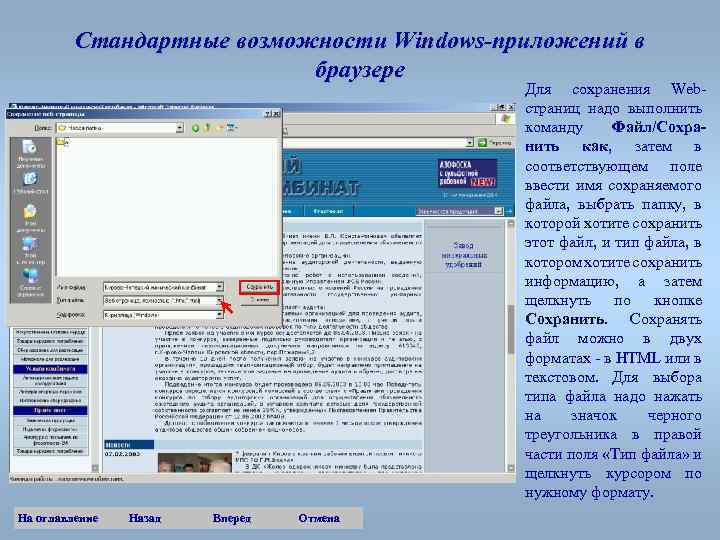Select the dark-blue 'Услуги комбината' menu header
This screenshot has width=720, height=540.
50,369
